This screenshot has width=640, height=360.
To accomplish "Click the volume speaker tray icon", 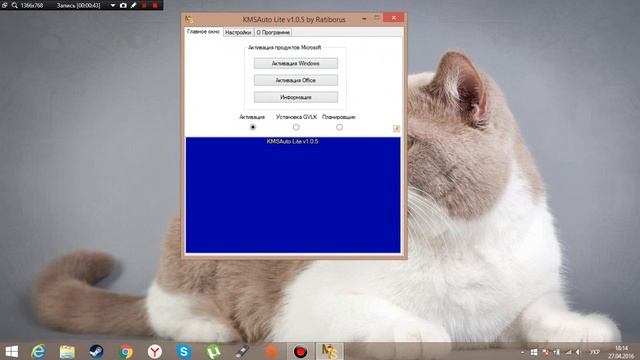I will (x=578, y=352).
